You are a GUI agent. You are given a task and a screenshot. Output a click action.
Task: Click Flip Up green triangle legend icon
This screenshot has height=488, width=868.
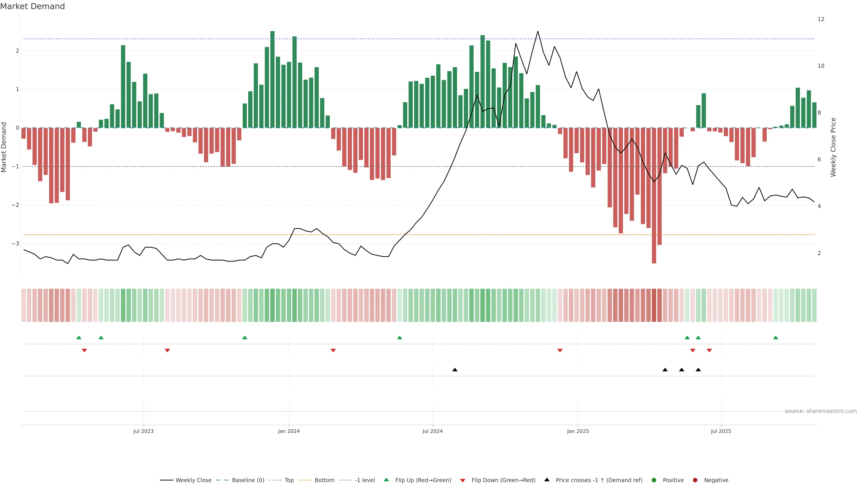[387, 480]
